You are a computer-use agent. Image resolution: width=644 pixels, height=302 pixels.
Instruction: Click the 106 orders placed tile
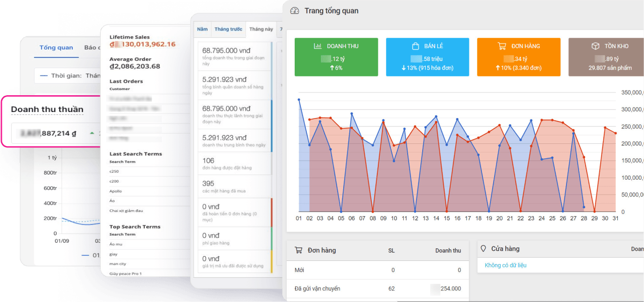[232, 163]
